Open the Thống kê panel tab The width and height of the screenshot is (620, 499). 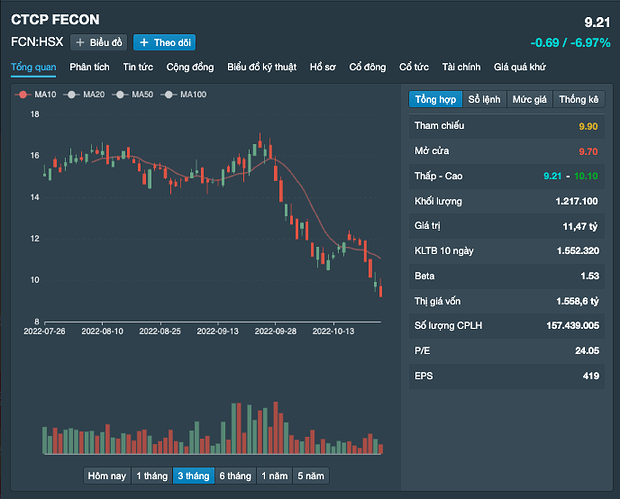[579, 100]
